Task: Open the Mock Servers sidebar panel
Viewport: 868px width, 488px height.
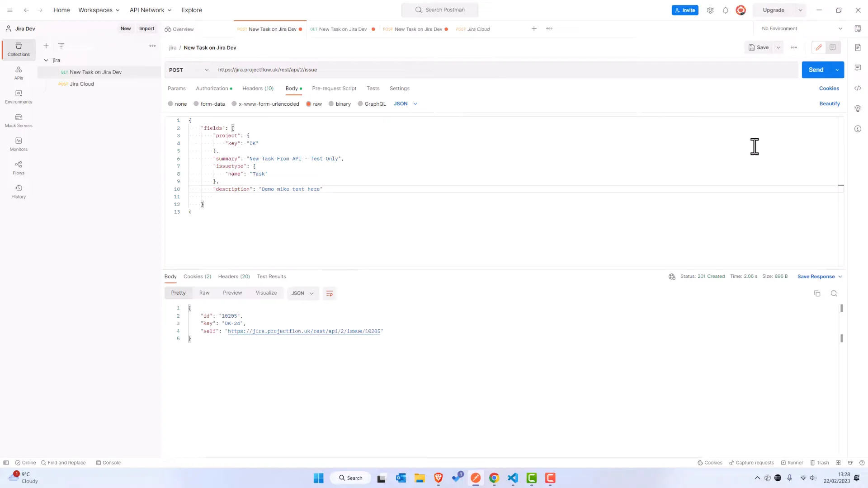Action: click(19, 121)
